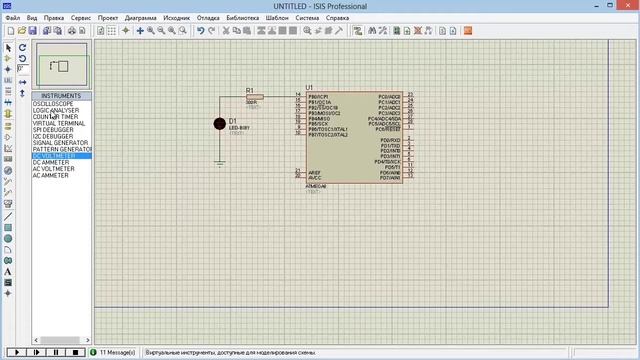
Task: Click the X-Mirror horizontal flip icon
Action: [22, 82]
